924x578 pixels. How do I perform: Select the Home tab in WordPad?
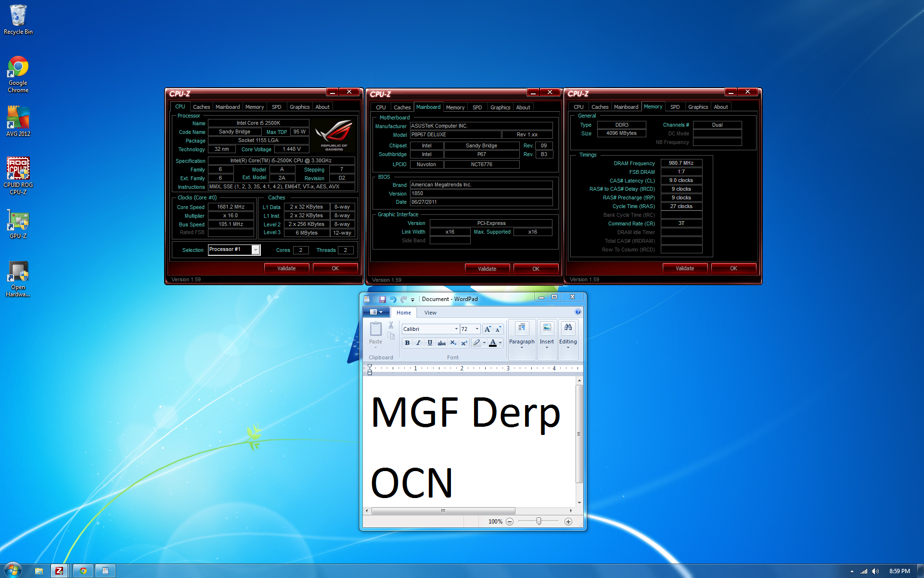tap(404, 313)
